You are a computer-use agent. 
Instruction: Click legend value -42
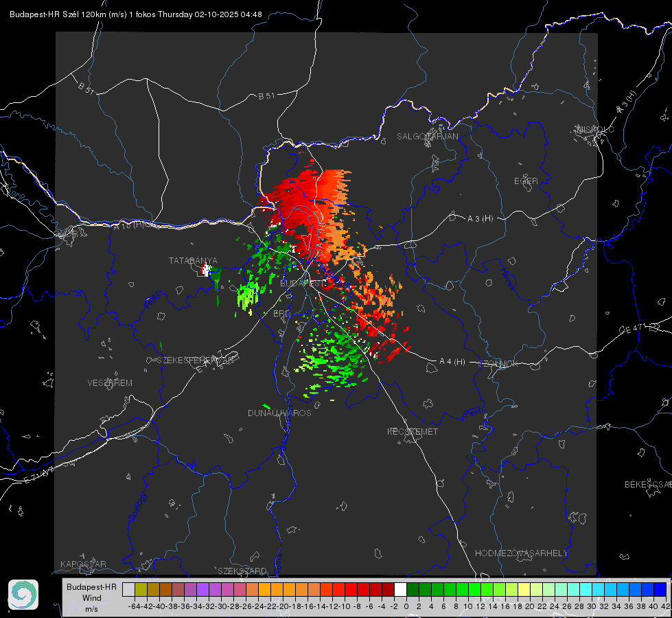(147, 606)
